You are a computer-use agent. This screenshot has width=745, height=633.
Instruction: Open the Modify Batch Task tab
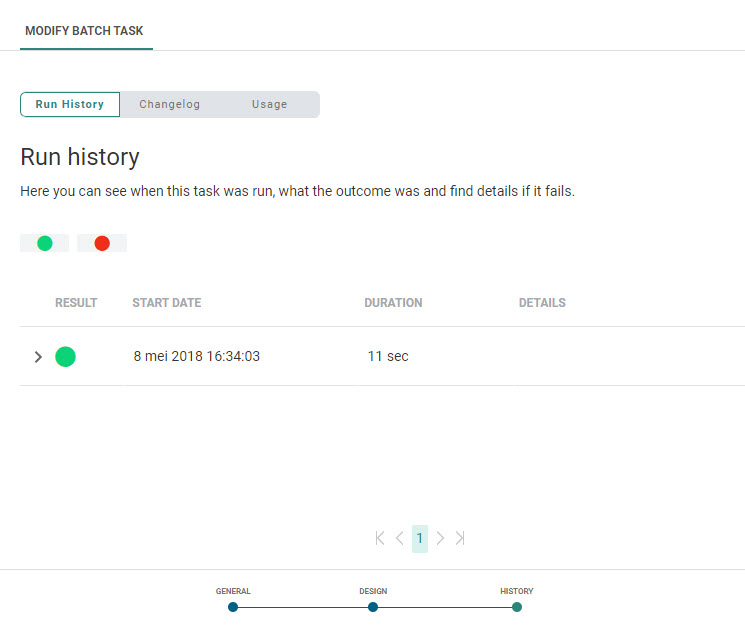(x=86, y=31)
